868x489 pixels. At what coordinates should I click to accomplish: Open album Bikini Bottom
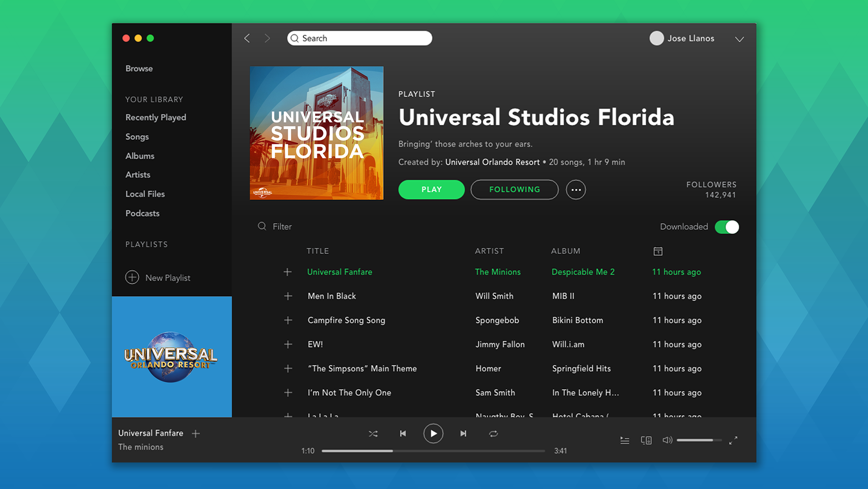point(577,320)
